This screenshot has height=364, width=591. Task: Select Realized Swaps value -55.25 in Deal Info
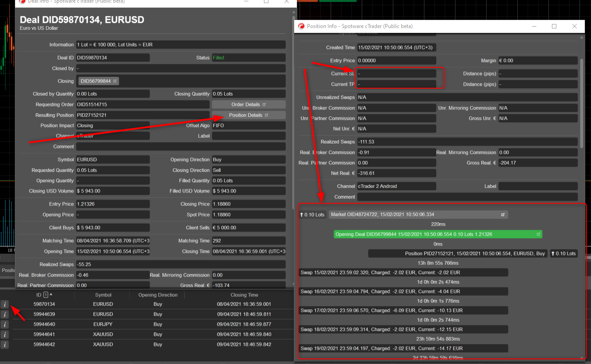(181, 264)
